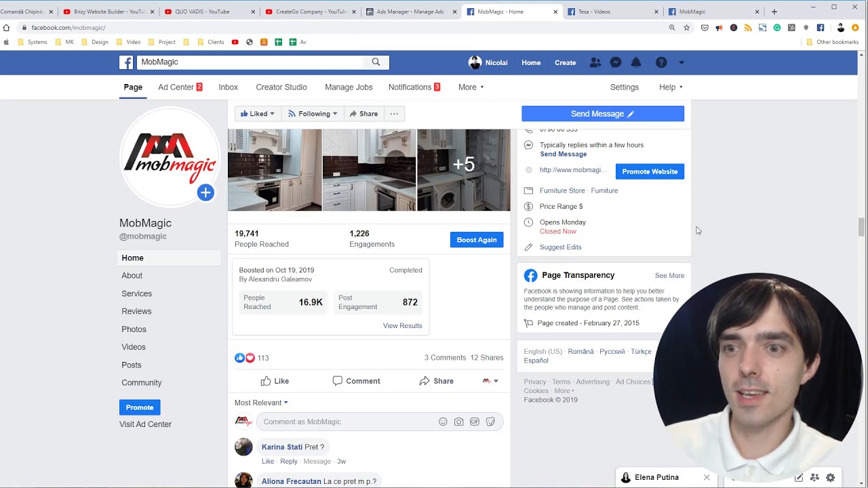The width and height of the screenshot is (868, 488).
Task: Switch to Ads Manager browser tab
Action: (x=410, y=12)
